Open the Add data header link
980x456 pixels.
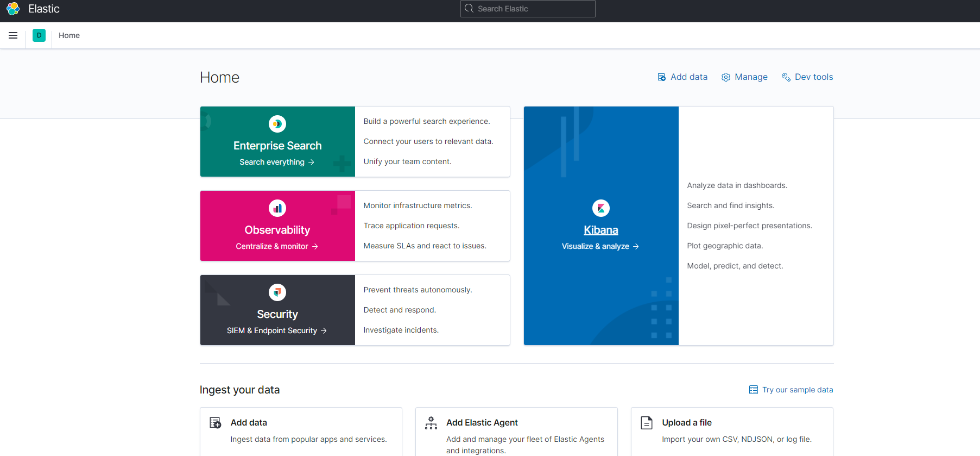tap(682, 77)
